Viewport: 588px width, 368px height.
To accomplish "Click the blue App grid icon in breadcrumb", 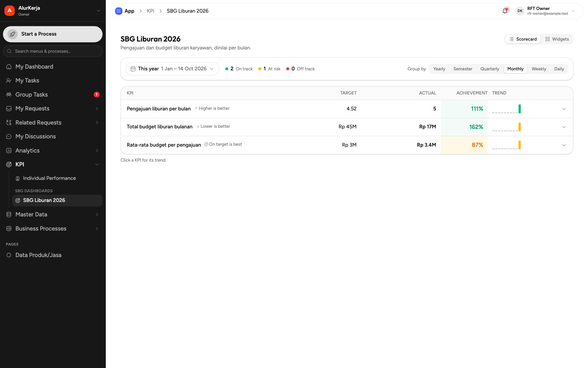I will click(x=118, y=11).
